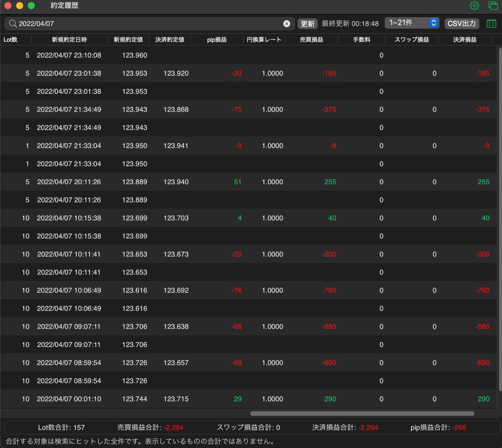The width and height of the screenshot is (502, 448).
Task: Export data with the CSV出力 button
Action: click(x=461, y=23)
